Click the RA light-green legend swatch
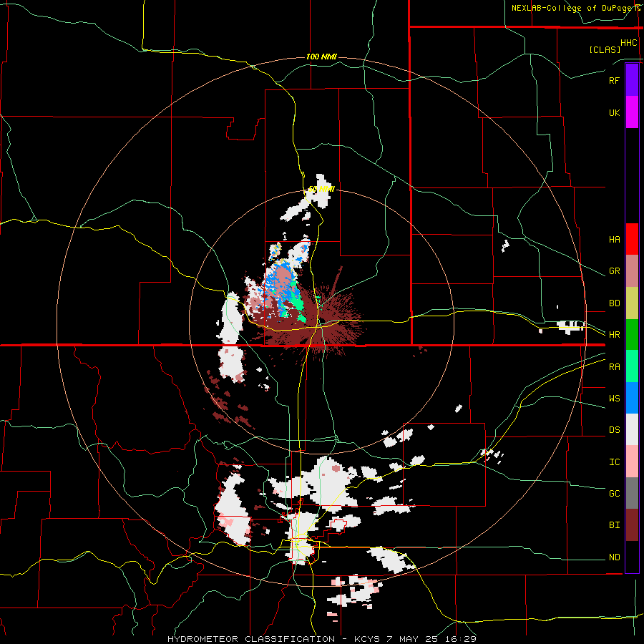 [632, 366]
